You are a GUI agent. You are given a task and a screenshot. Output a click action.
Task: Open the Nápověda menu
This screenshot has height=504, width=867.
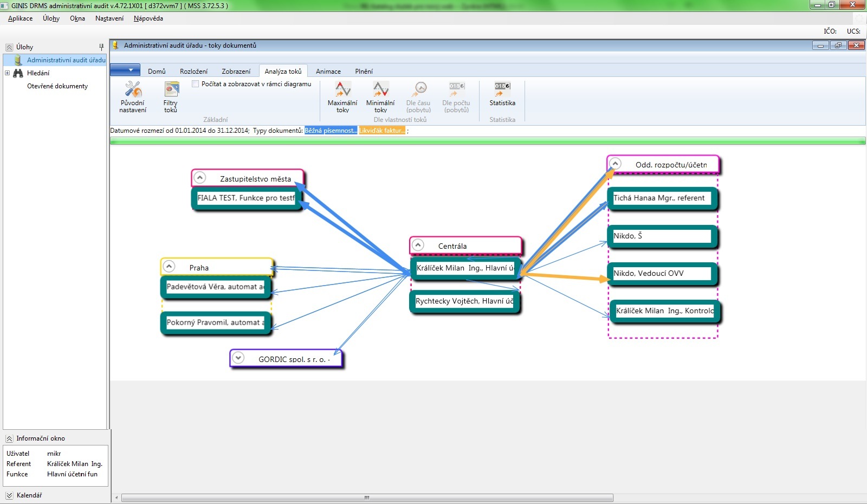pos(148,18)
